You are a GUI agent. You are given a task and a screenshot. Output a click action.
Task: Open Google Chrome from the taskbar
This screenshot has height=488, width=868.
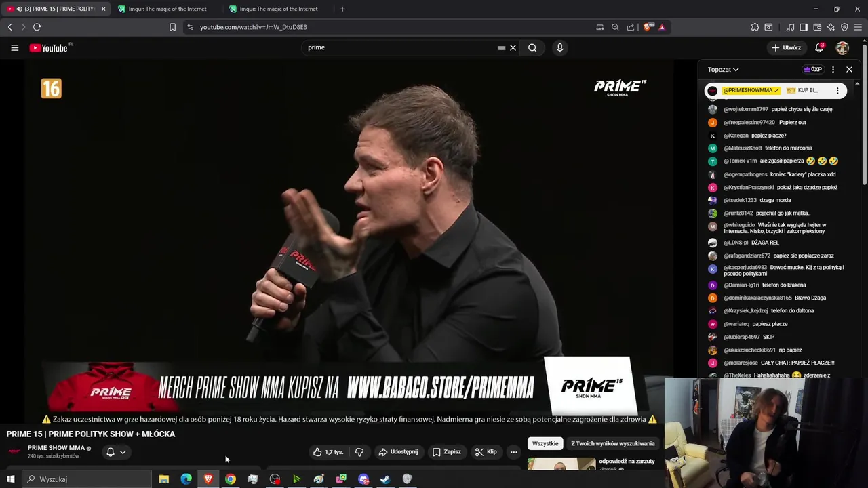[231, 479]
